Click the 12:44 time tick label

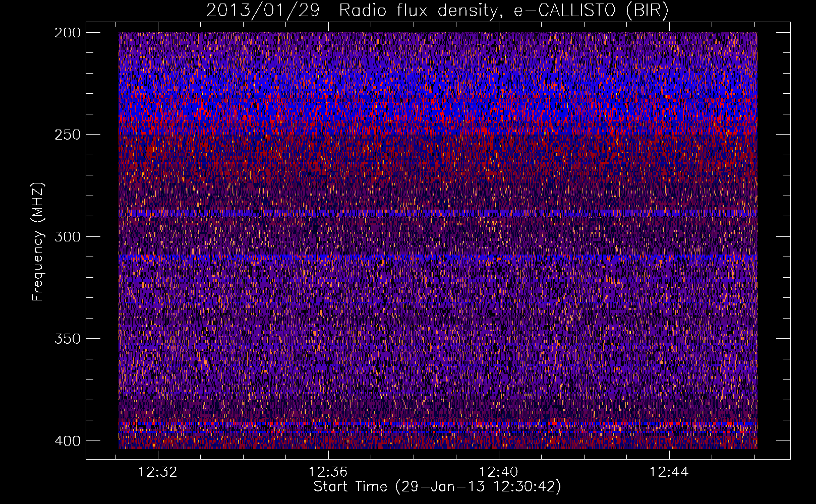(x=669, y=472)
